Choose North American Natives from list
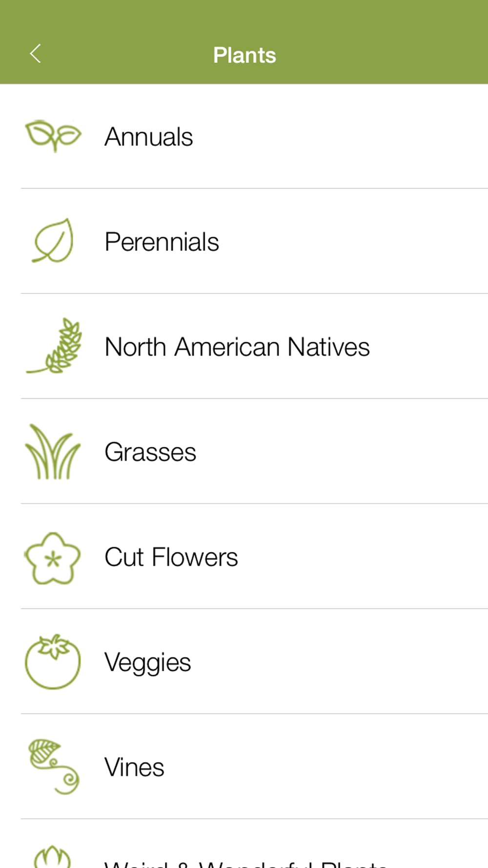The height and width of the screenshot is (868, 488). click(237, 347)
